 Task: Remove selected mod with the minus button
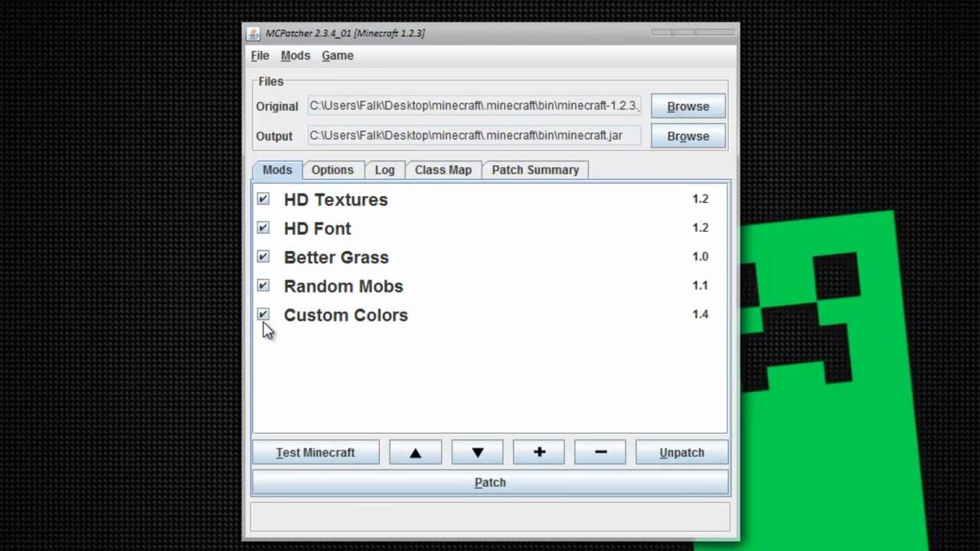[x=600, y=452]
